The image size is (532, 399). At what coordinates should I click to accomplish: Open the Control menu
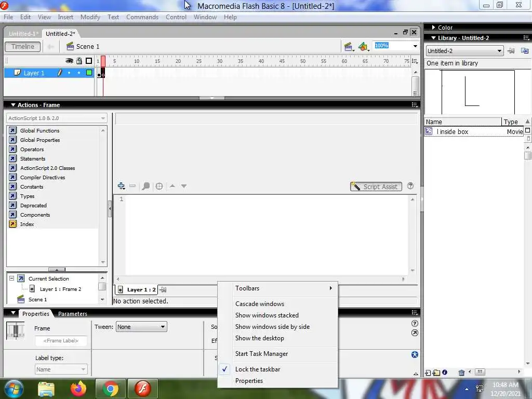pyautogui.click(x=176, y=17)
